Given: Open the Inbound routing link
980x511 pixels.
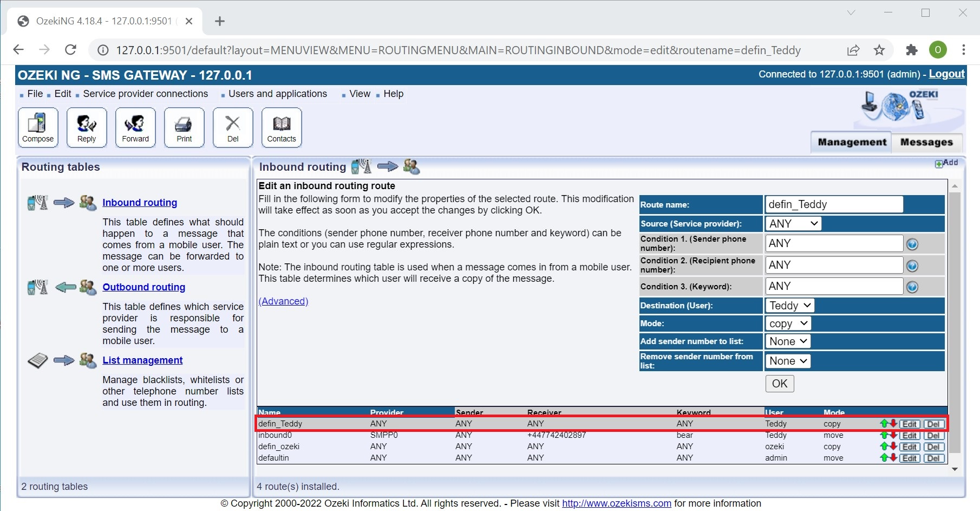Looking at the screenshot, I should [x=140, y=203].
